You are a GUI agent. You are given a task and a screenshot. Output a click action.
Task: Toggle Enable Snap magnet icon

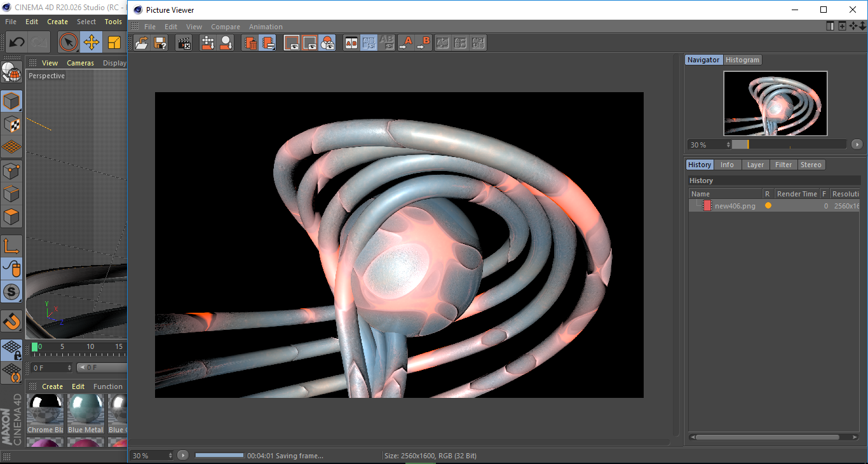pos(11,322)
